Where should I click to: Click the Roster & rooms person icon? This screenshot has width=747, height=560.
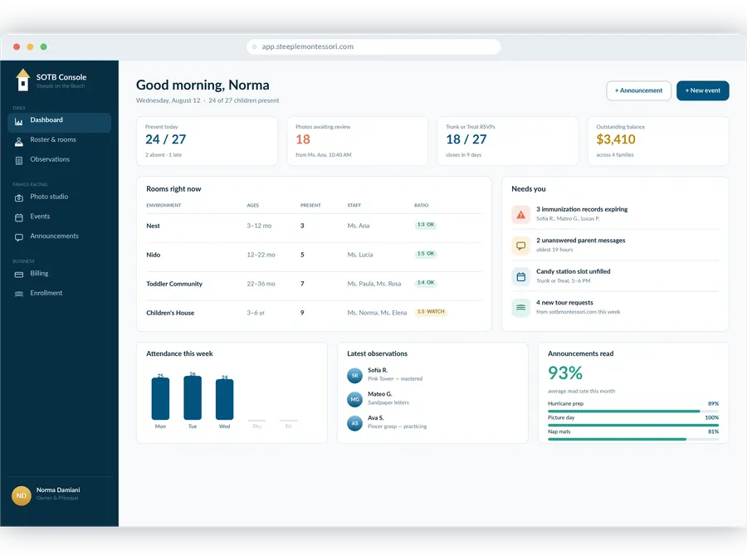18,141
